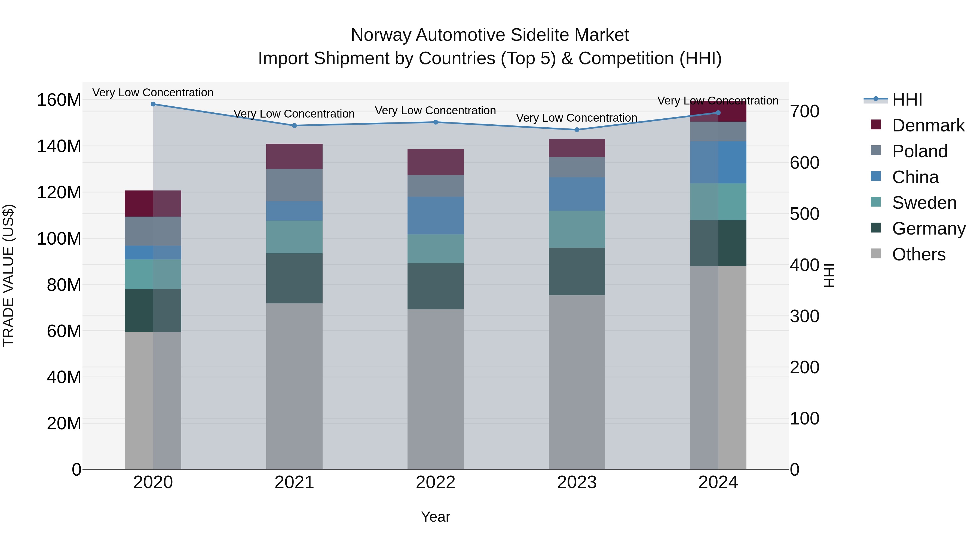Click the Sweden segment of the 2021 bar
The image size is (980, 551).
(295, 237)
